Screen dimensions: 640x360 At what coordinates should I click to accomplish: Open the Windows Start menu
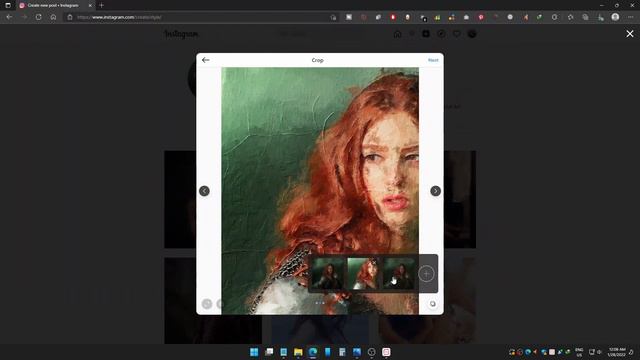point(254,352)
